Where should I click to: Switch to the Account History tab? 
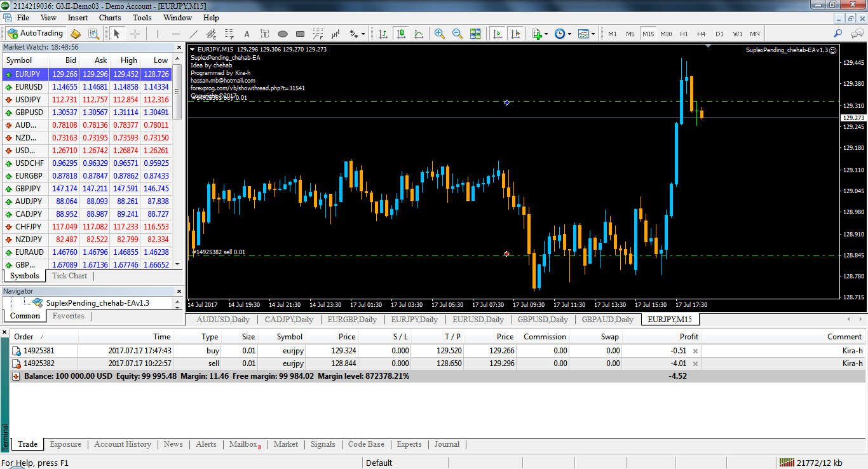coord(123,444)
